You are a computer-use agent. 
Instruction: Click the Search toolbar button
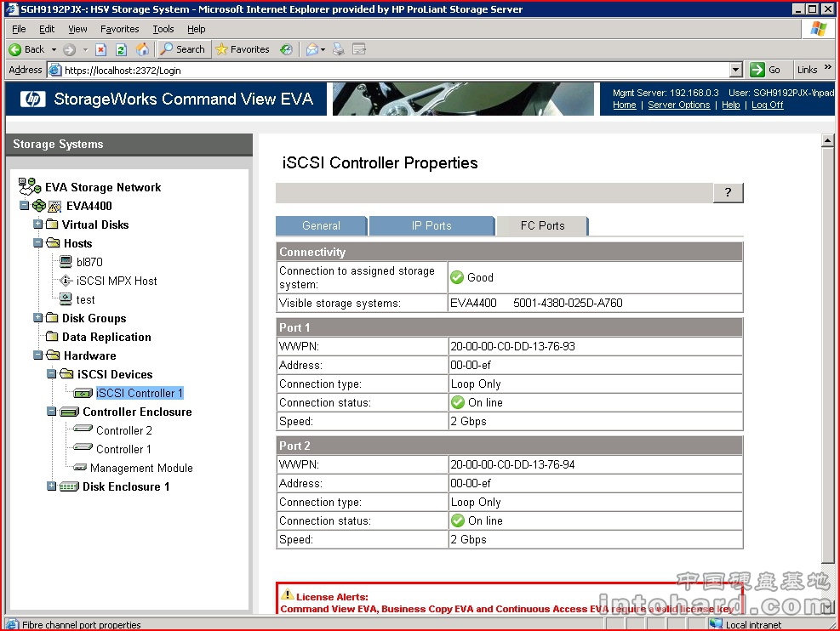(x=183, y=49)
